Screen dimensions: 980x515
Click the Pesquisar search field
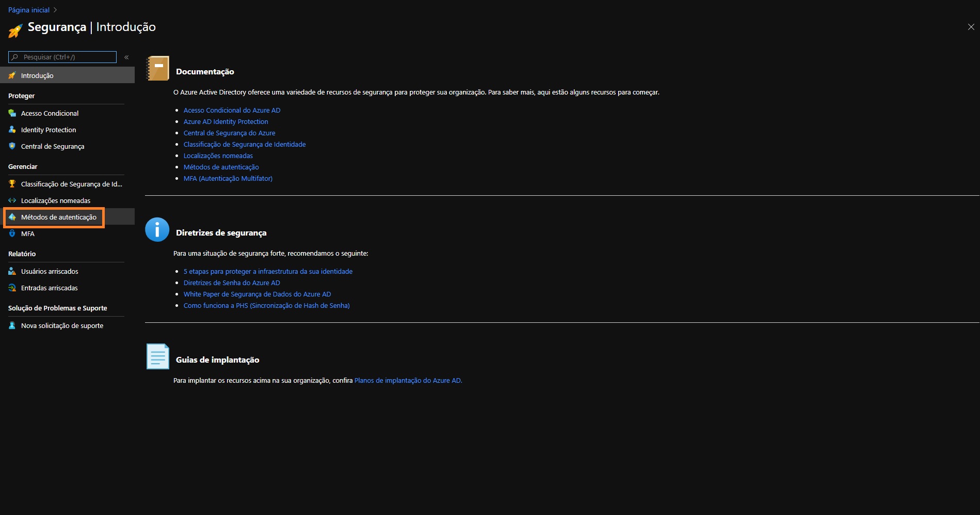tap(62, 57)
